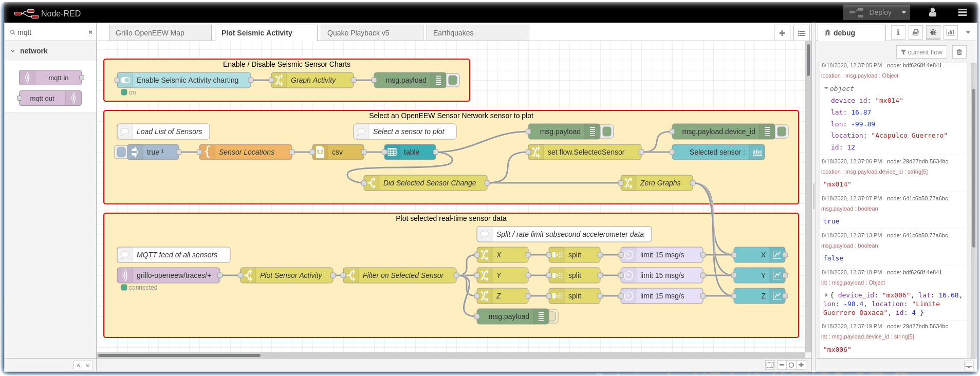The height and width of the screenshot is (376, 980).
Task: Select the Zero Graphs change node
Action: (657, 183)
